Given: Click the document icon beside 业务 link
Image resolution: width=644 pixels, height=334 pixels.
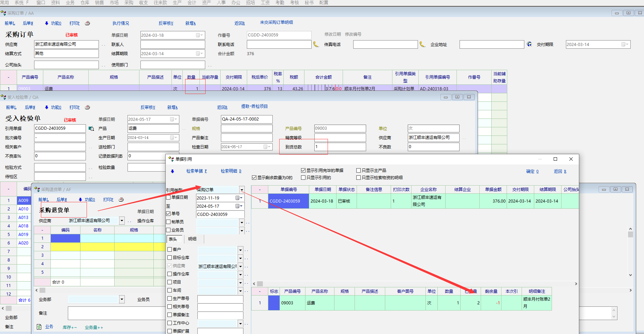Looking at the screenshot, I should click(39, 327).
